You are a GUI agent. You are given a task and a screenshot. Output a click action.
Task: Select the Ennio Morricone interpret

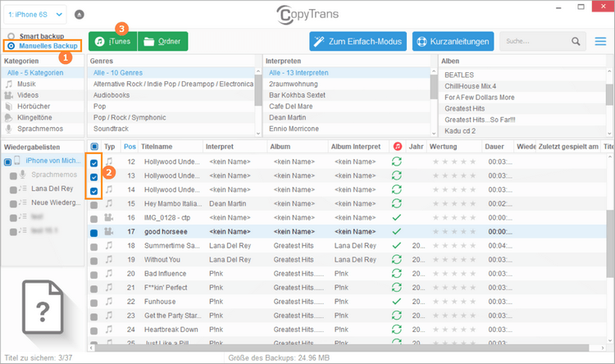[x=294, y=129]
